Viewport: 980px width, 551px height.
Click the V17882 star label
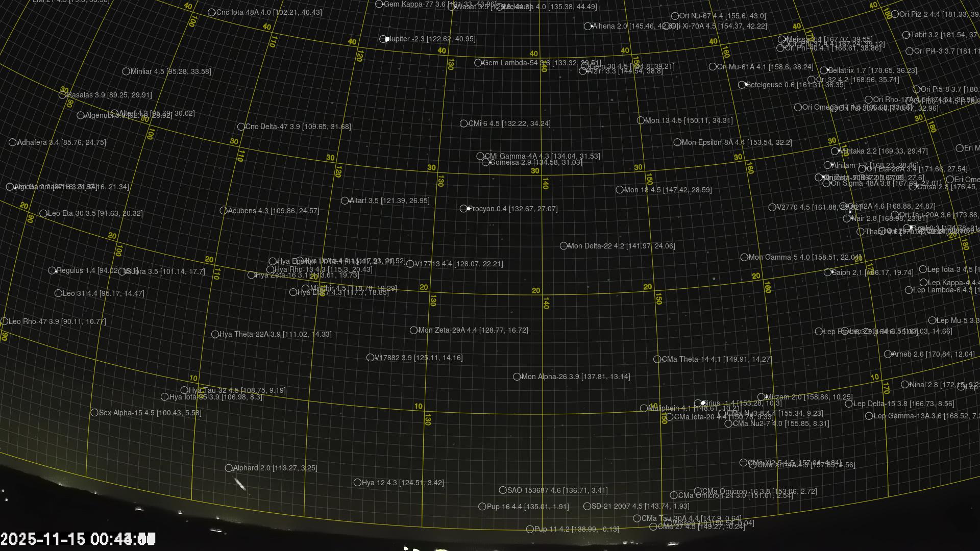point(419,358)
